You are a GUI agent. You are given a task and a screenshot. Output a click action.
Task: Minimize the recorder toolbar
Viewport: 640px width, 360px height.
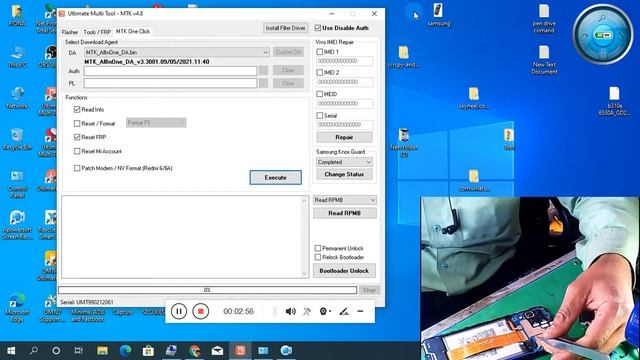pyautogui.click(x=360, y=311)
